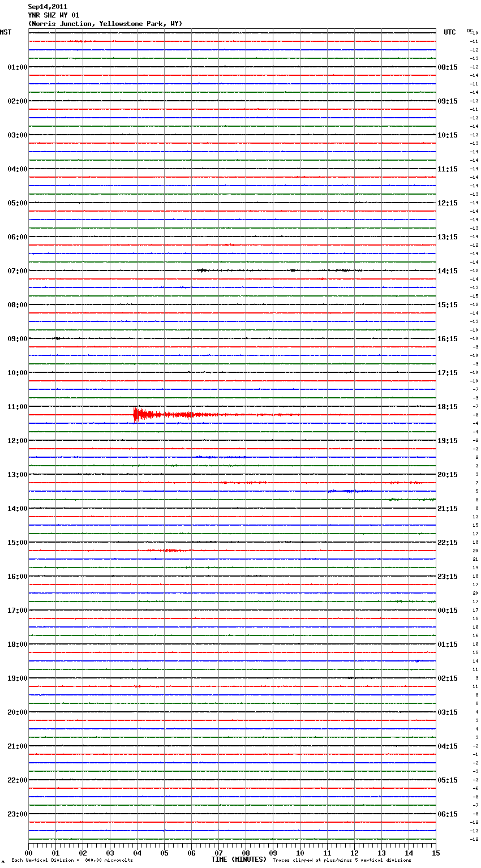Click the 09:15 UTC time label
Screen dimensions: 481x868
(x=448, y=101)
